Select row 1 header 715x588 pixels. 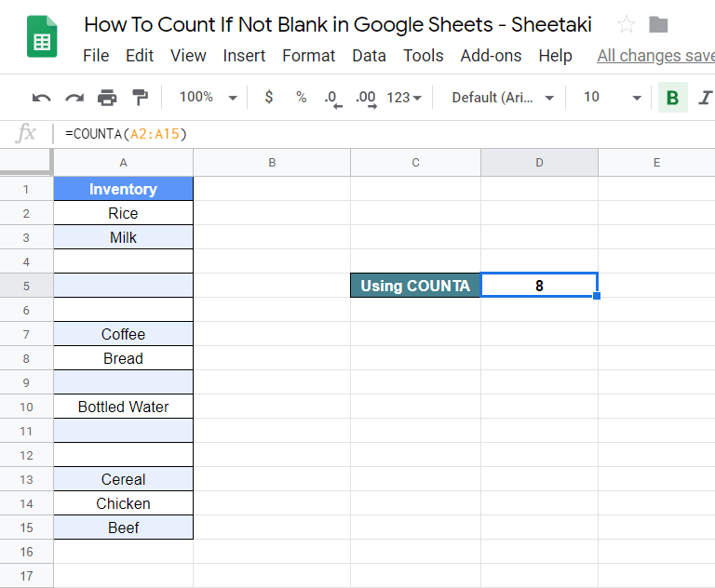[26, 189]
